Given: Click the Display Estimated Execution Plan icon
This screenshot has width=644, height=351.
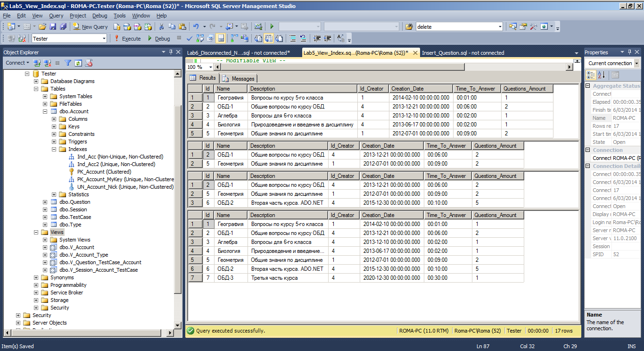Looking at the screenshot, I should coord(200,39).
